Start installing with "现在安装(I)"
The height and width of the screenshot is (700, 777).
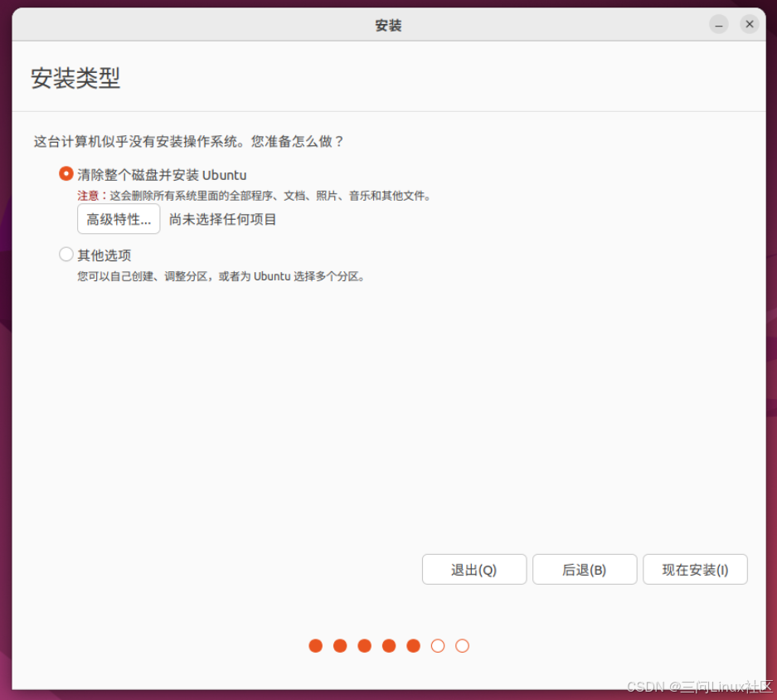click(695, 570)
